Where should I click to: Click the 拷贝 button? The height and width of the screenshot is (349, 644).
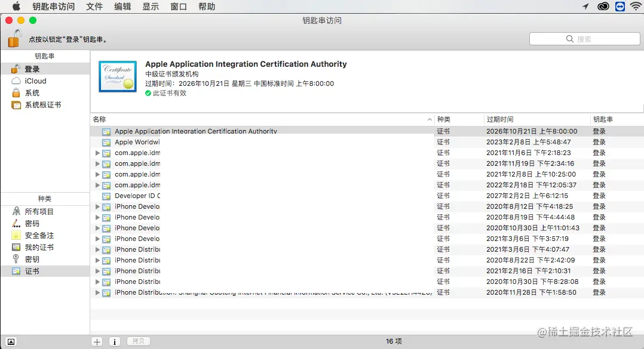click(139, 341)
